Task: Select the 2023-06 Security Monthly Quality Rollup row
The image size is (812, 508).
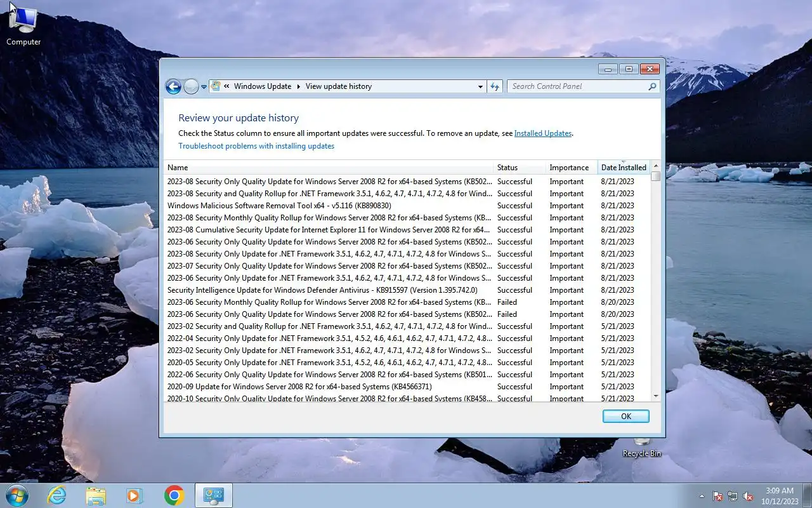Action: (407, 302)
